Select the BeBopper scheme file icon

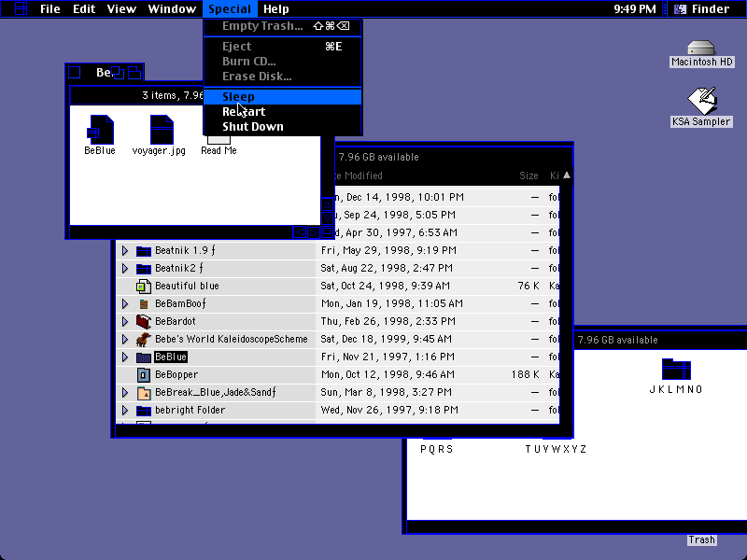[x=144, y=375]
